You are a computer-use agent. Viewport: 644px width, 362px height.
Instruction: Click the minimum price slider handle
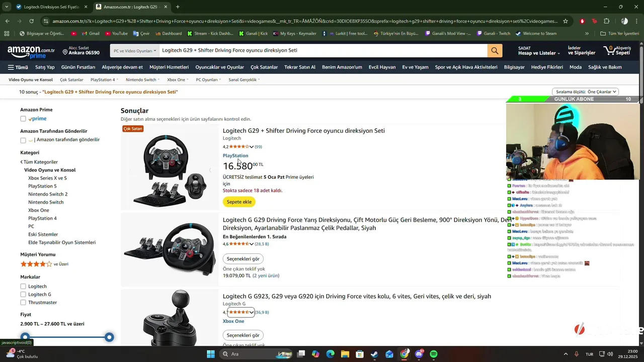[25, 337]
